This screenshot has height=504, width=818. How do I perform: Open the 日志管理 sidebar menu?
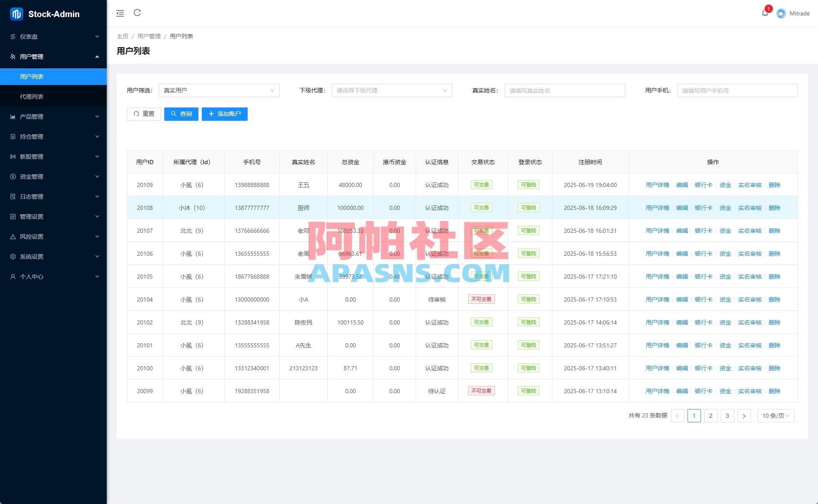pyautogui.click(x=53, y=197)
